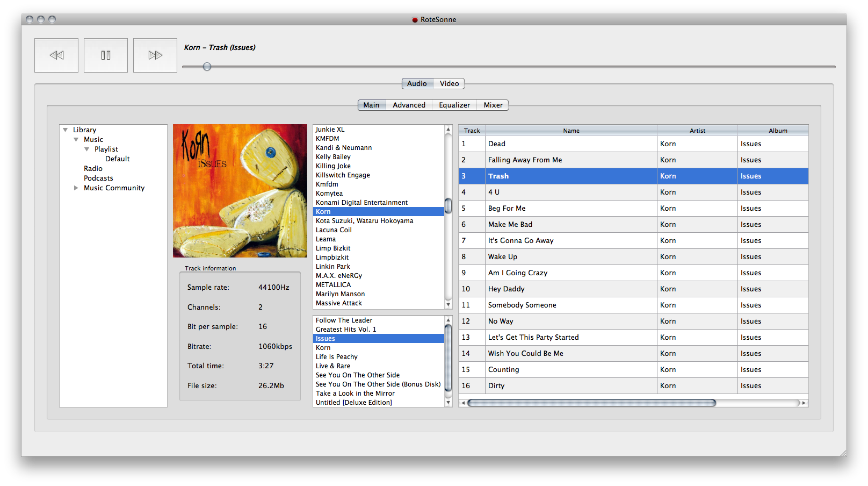Screen dimensions: 868x486
Task: Select METALLICA in the artist list
Action: pyautogui.click(x=379, y=284)
